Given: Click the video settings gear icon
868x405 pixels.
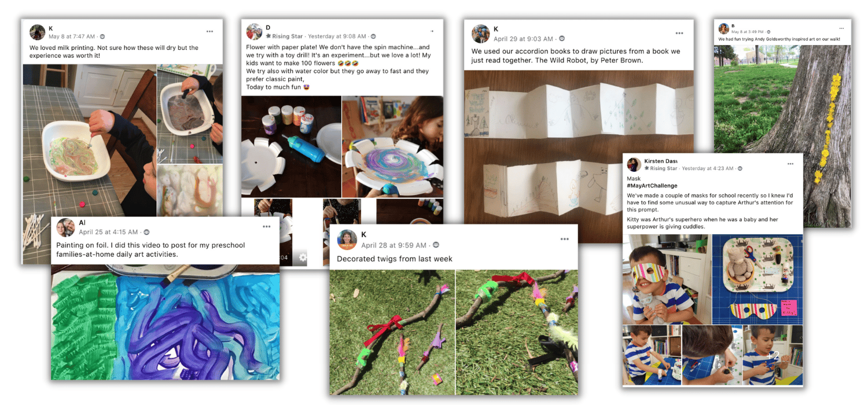Looking at the screenshot, I should [x=303, y=258].
